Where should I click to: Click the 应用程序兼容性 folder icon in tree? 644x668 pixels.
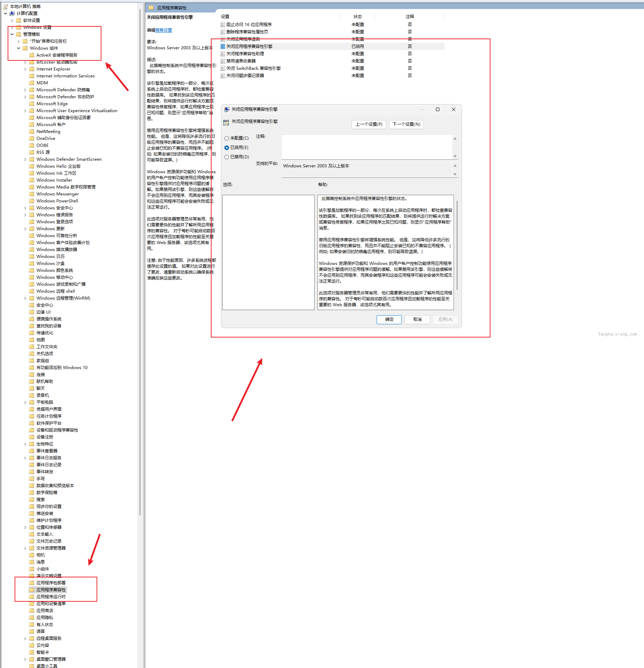click(32, 590)
